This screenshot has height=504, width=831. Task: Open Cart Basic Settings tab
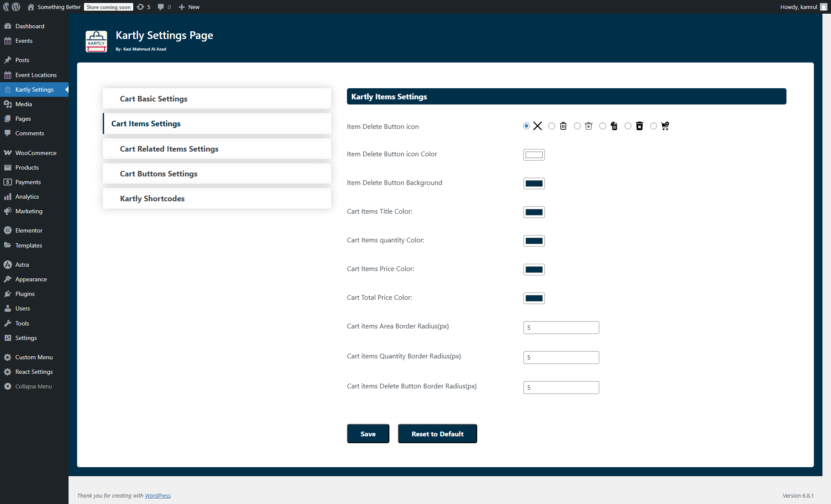[x=217, y=98]
